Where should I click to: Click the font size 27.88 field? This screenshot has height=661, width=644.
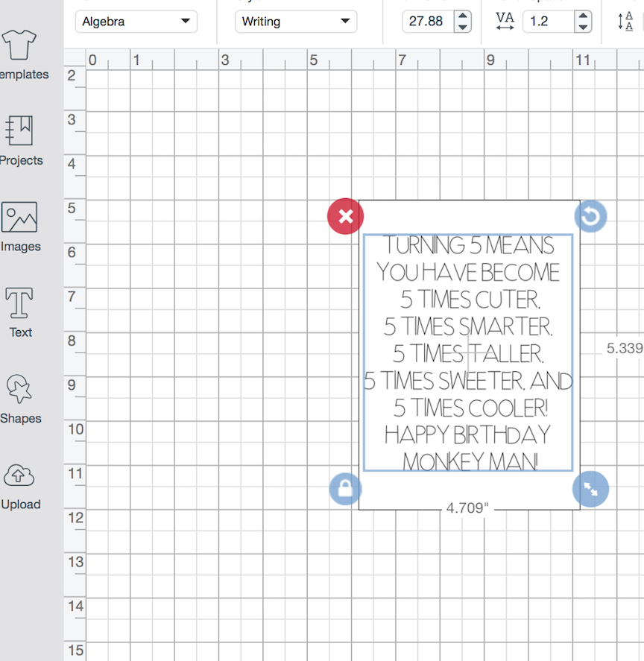pyautogui.click(x=427, y=22)
